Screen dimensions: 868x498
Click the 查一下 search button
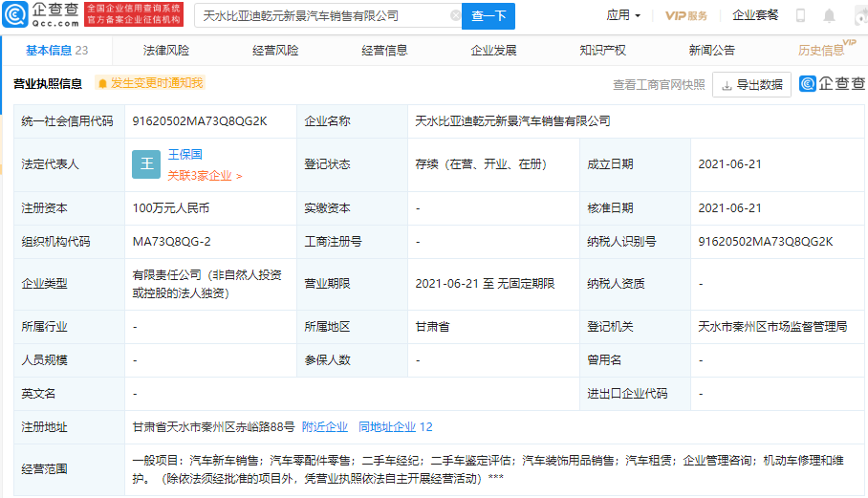coord(488,16)
